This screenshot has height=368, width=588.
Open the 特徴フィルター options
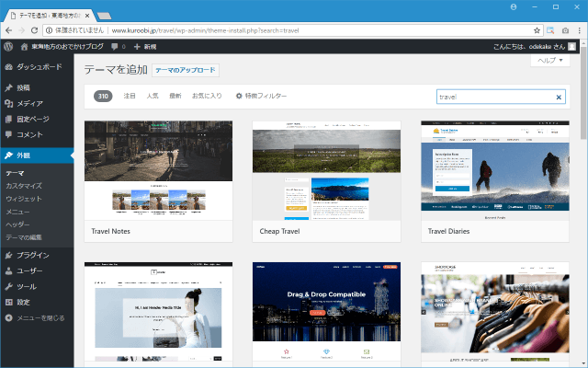262,96
